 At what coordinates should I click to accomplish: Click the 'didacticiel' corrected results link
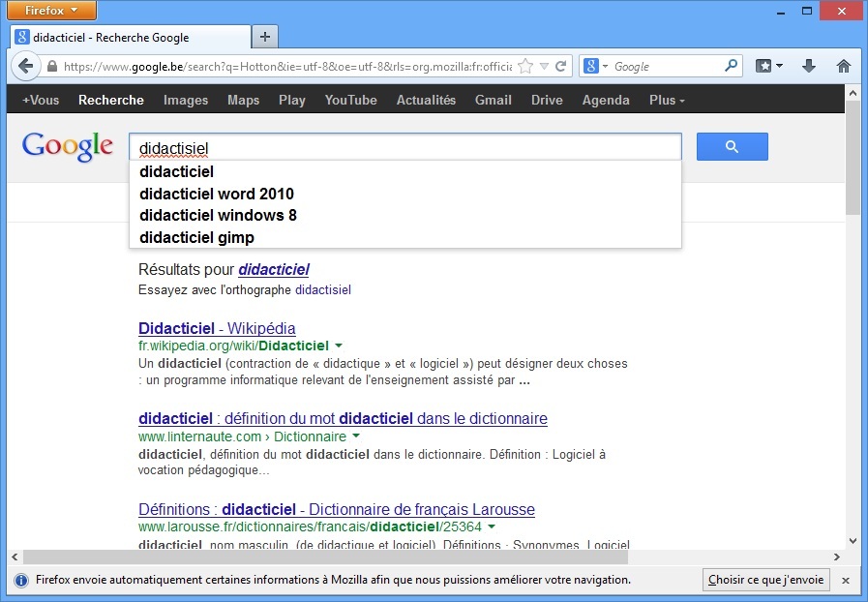tap(274, 270)
